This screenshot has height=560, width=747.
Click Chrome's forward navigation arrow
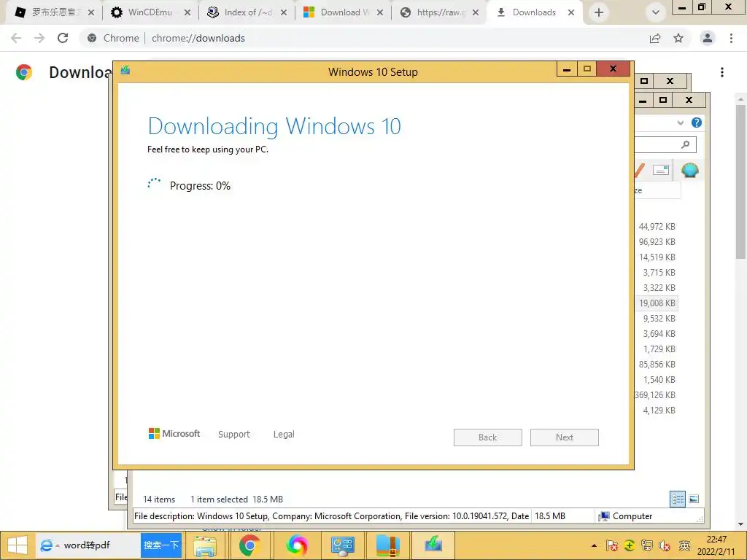pos(39,38)
